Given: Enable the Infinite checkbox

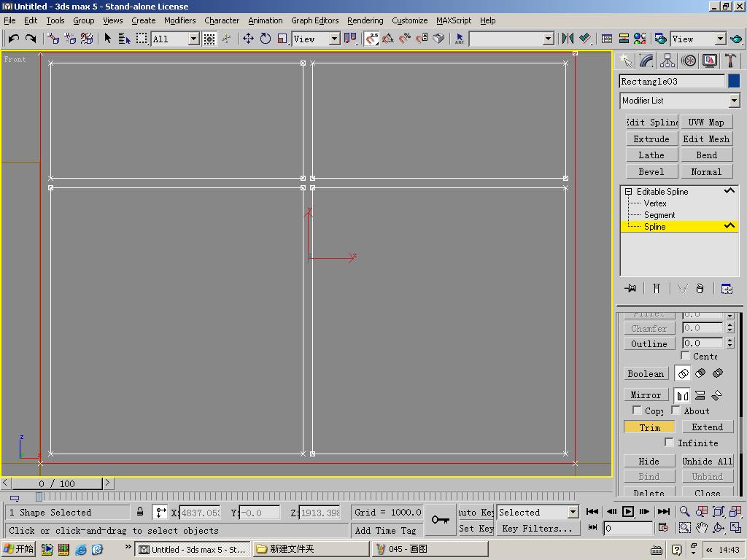Looking at the screenshot, I should [x=669, y=443].
